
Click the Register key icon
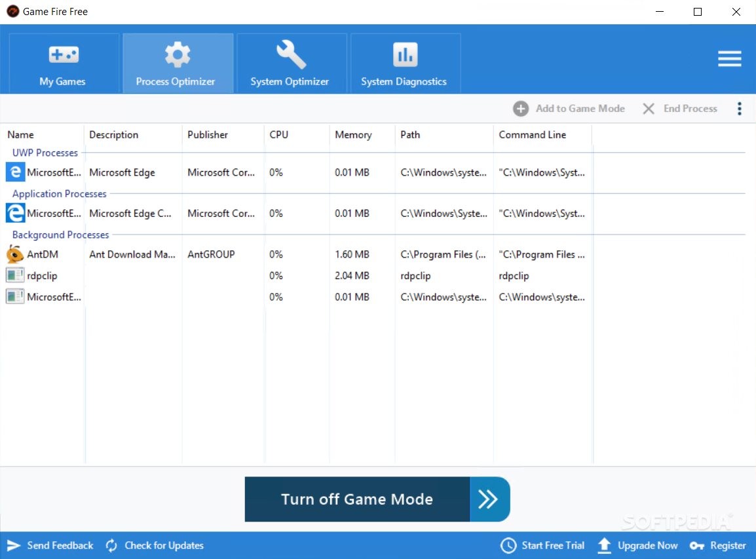tap(696, 546)
